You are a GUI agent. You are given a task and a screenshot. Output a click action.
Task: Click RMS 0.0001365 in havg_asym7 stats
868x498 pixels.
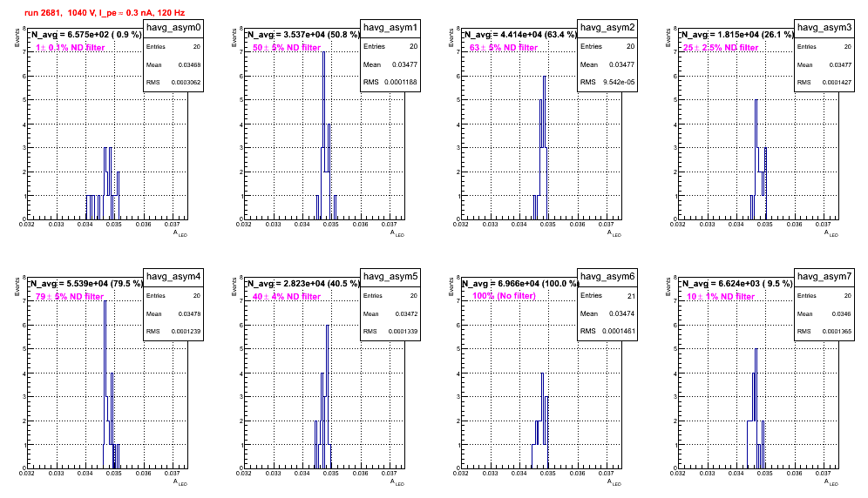pyautogui.click(x=824, y=331)
